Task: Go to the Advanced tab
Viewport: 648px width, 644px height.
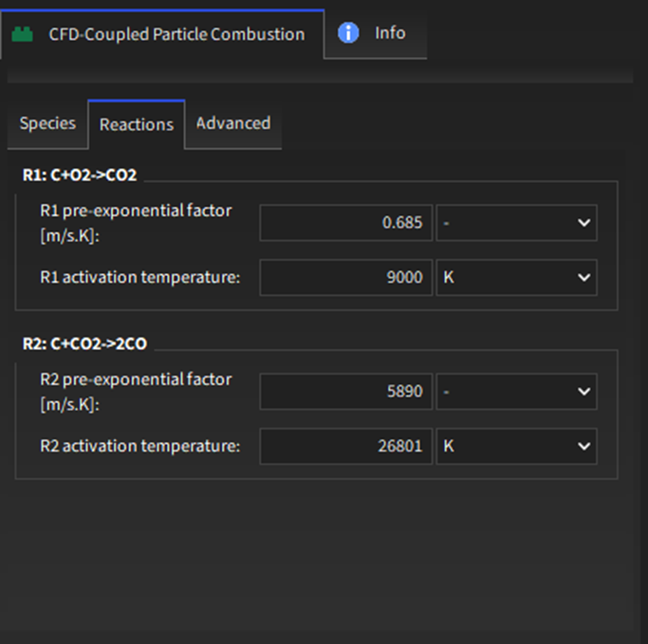Action: pyautogui.click(x=233, y=123)
